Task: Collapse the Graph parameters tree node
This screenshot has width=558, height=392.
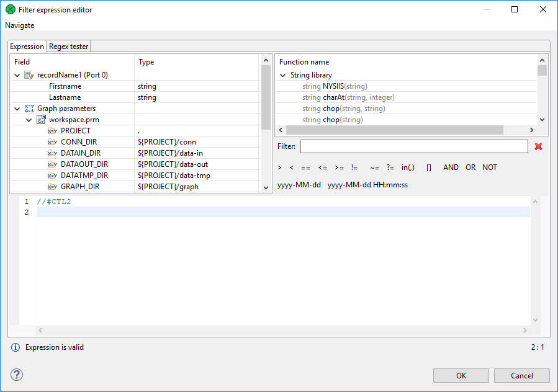Action: (x=17, y=109)
